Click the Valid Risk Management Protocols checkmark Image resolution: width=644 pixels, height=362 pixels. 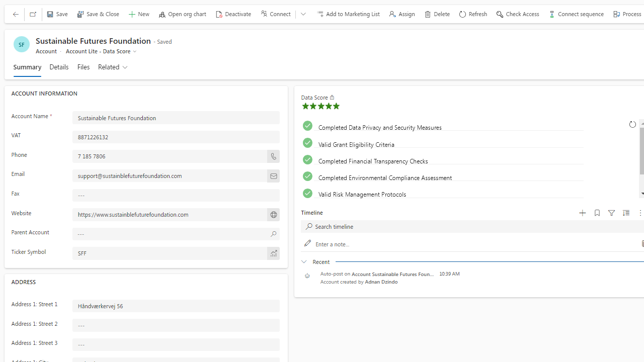pyautogui.click(x=307, y=193)
